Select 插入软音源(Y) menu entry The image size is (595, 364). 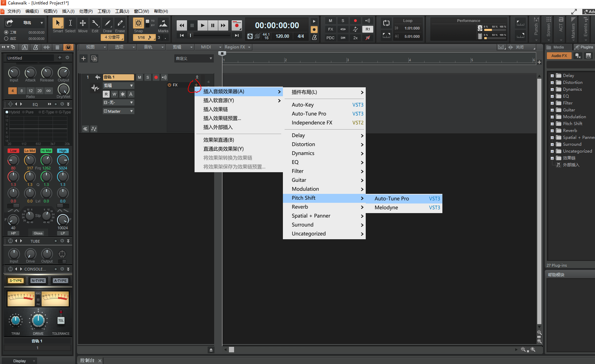click(x=239, y=100)
